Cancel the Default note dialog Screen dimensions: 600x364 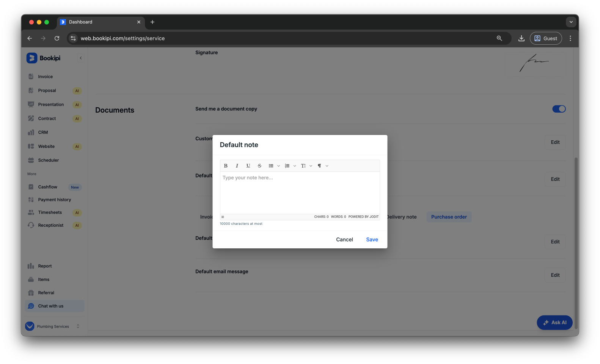point(344,240)
